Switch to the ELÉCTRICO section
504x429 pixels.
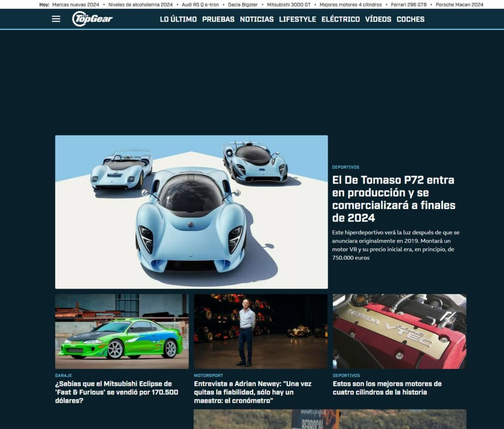[341, 19]
